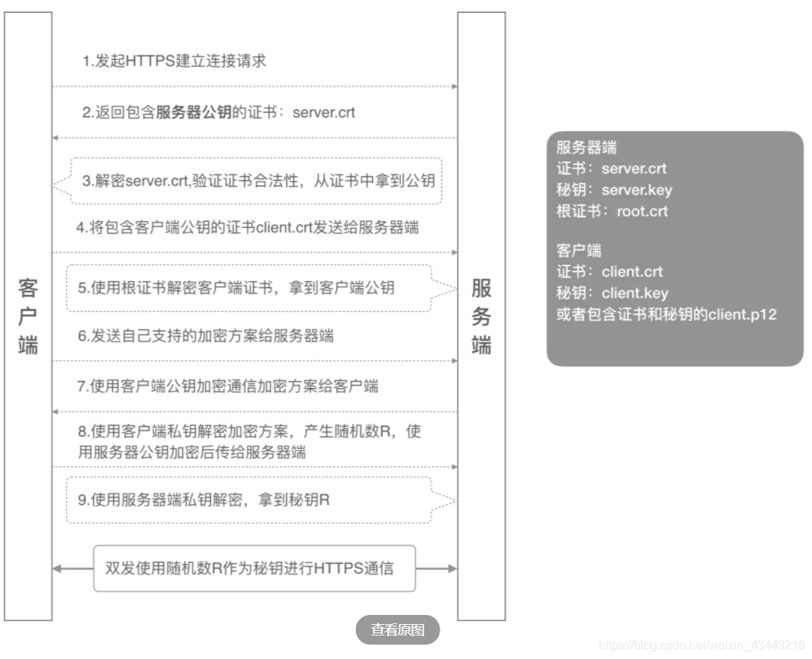Select 秘钥 server.key text in panel
The height and width of the screenshot is (659, 812).
612,190
